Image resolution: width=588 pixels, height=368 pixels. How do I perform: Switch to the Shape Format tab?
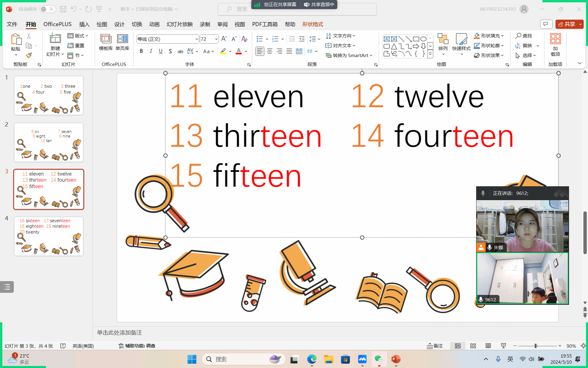click(312, 24)
